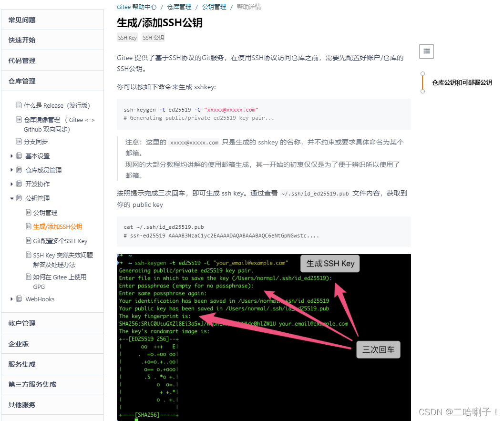This screenshot has width=504, height=421.
Task: Open 帐户管理 sidebar section
Action: 52,323
